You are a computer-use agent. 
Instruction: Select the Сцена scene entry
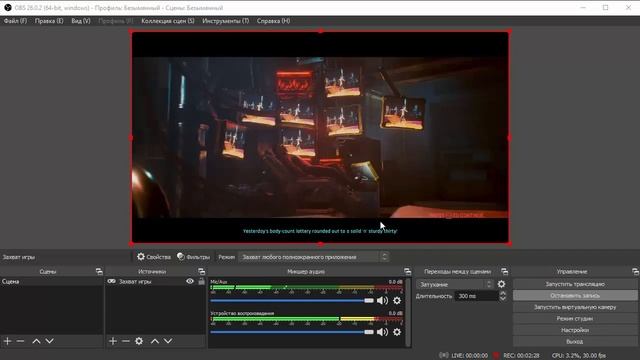click(x=51, y=281)
